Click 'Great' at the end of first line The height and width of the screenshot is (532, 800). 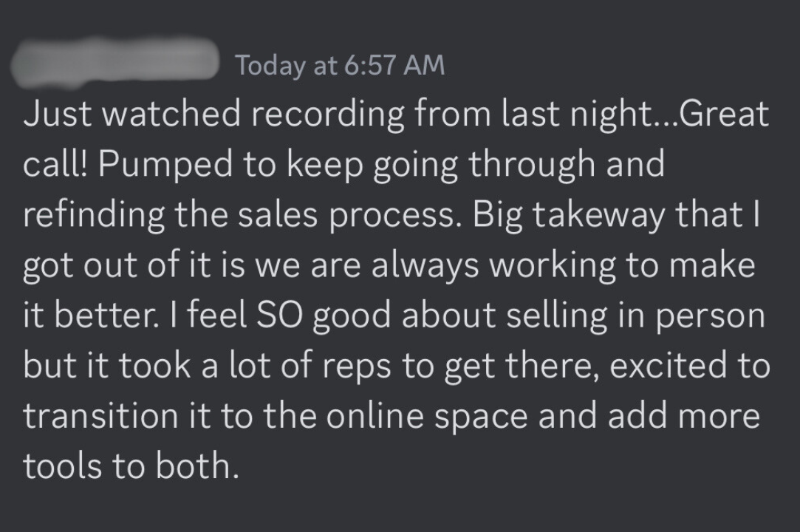pyautogui.click(x=723, y=113)
